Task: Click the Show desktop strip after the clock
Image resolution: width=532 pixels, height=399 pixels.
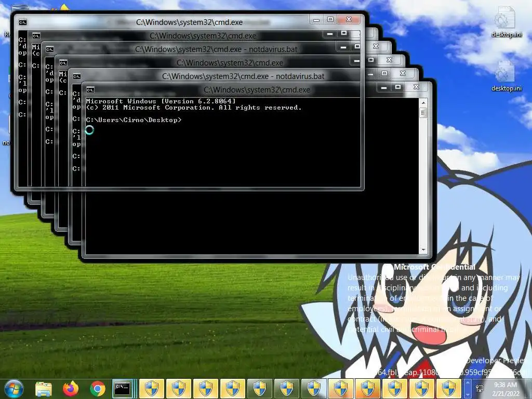Action: (528, 389)
